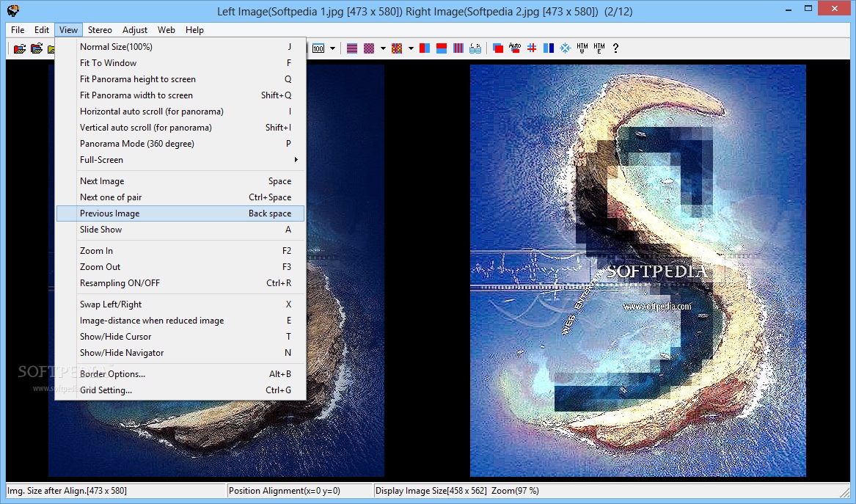
Task: Click the blue snowflake icon
Action: coord(566,48)
